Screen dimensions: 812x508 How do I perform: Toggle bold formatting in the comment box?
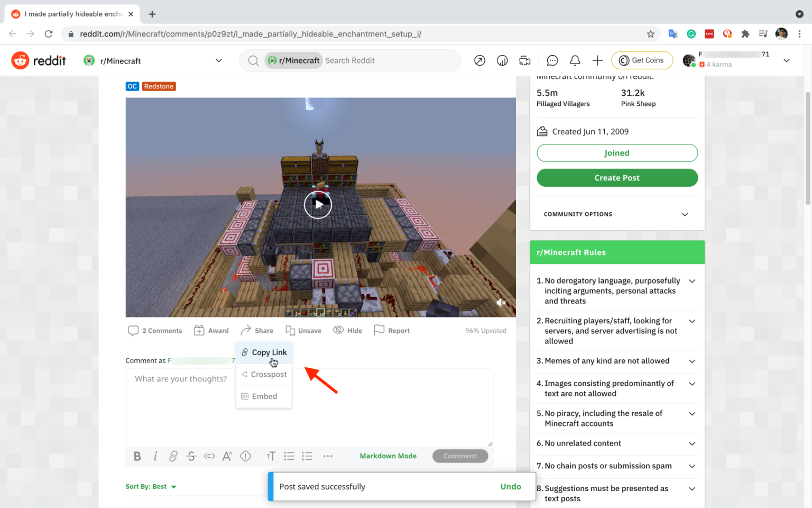click(137, 456)
